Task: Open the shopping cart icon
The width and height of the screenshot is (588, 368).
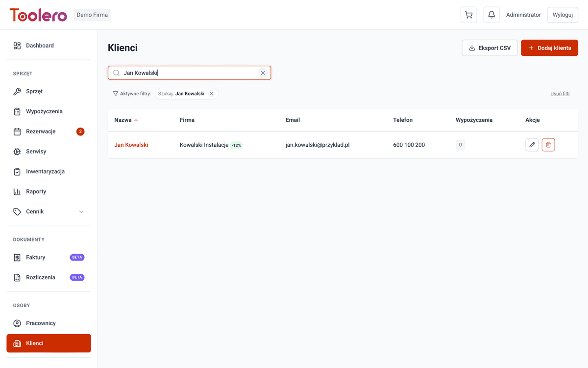Action: pos(468,15)
